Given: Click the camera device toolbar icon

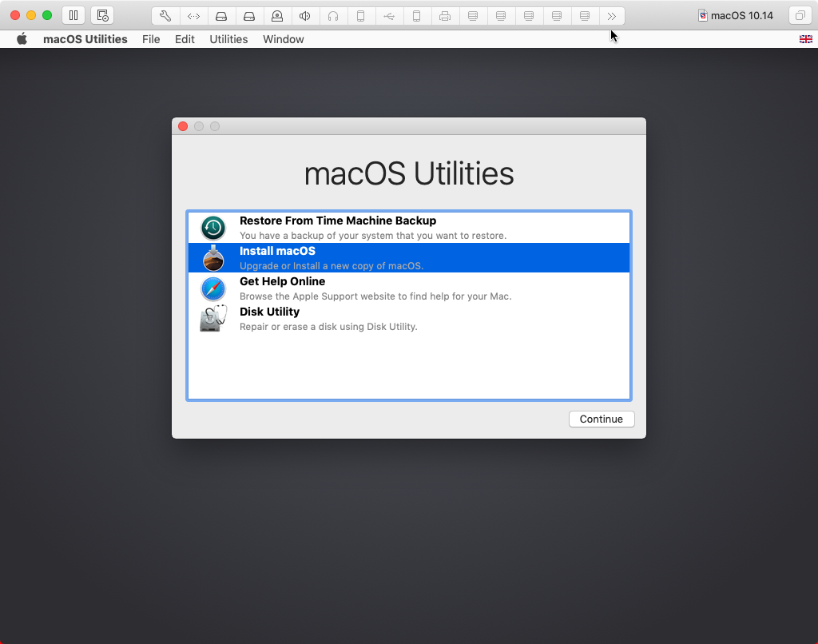Looking at the screenshot, I should coord(277,15).
